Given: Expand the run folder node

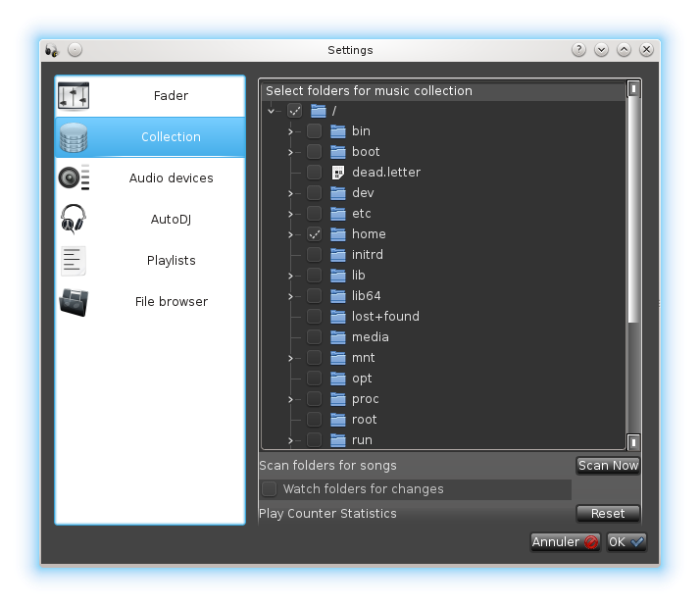Looking at the screenshot, I should coord(290,440).
